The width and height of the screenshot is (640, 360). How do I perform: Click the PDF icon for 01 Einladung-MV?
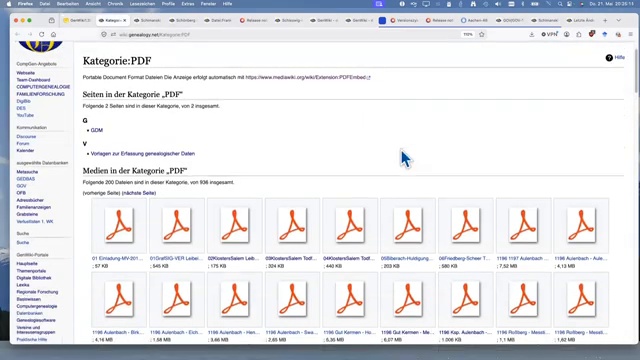point(119,225)
